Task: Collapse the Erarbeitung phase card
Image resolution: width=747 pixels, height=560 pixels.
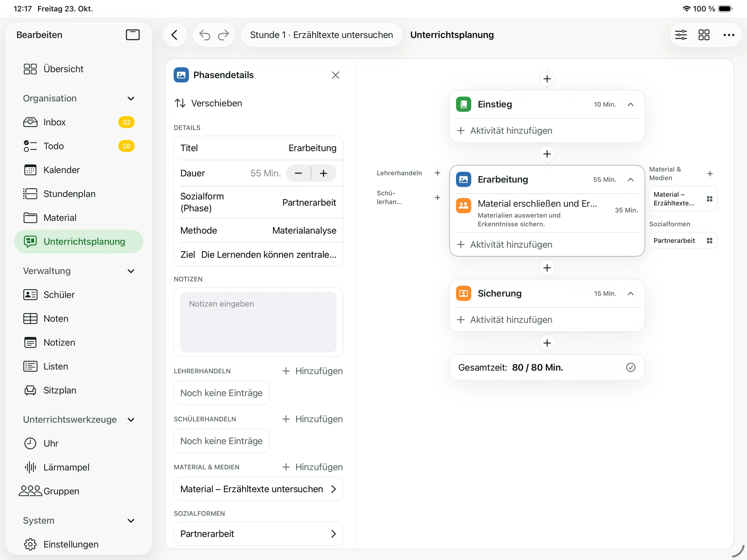Action: tap(631, 179)
